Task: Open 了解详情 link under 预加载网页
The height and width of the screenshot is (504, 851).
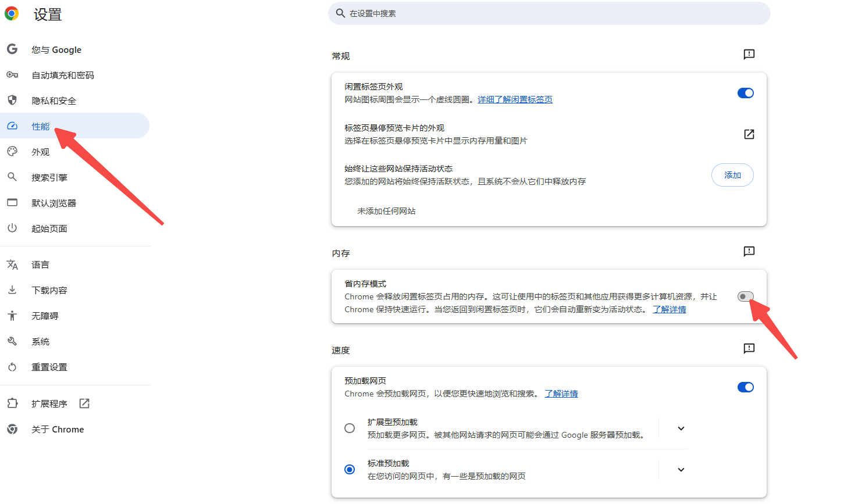Action: (x=561, y=394)
